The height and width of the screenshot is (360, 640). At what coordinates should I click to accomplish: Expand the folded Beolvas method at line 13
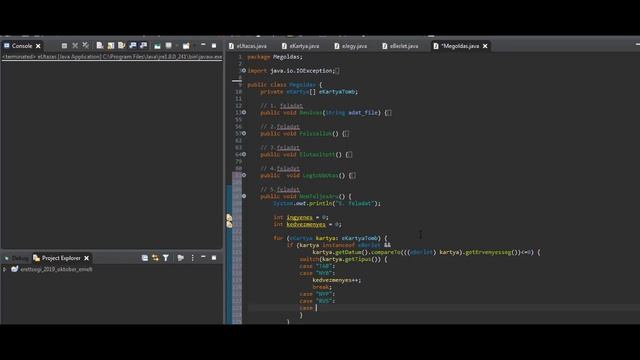244,112
